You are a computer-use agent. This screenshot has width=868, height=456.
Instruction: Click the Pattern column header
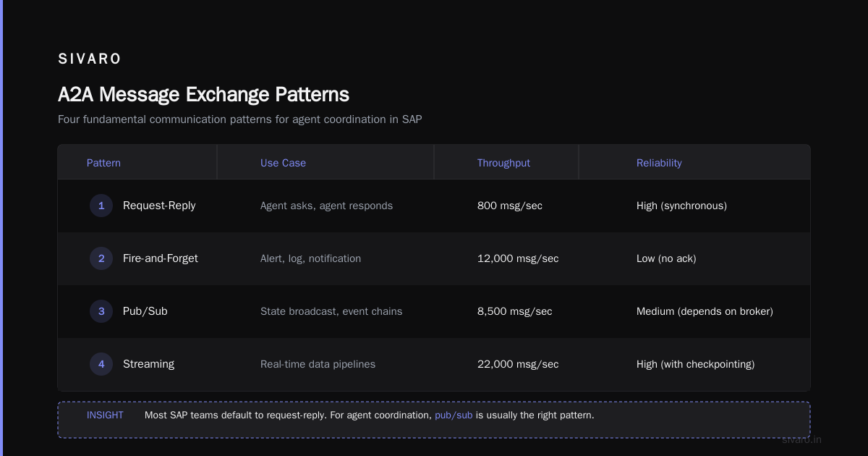pos(103,163)
